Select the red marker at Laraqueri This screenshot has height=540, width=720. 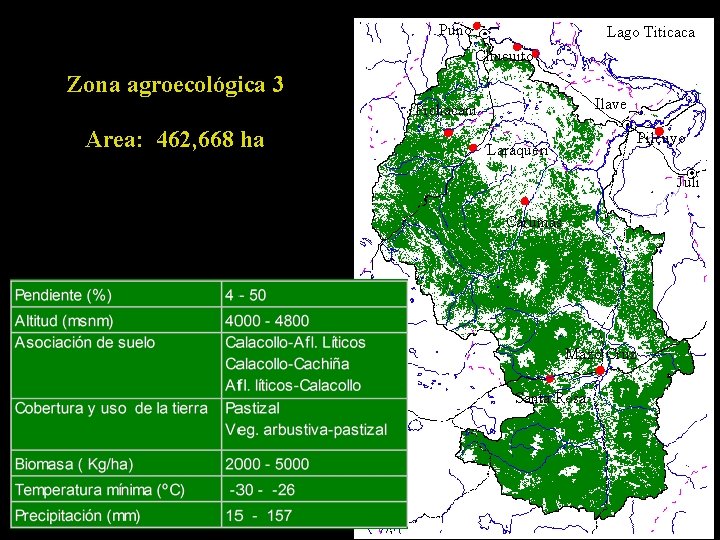click(x=472, y=148)
